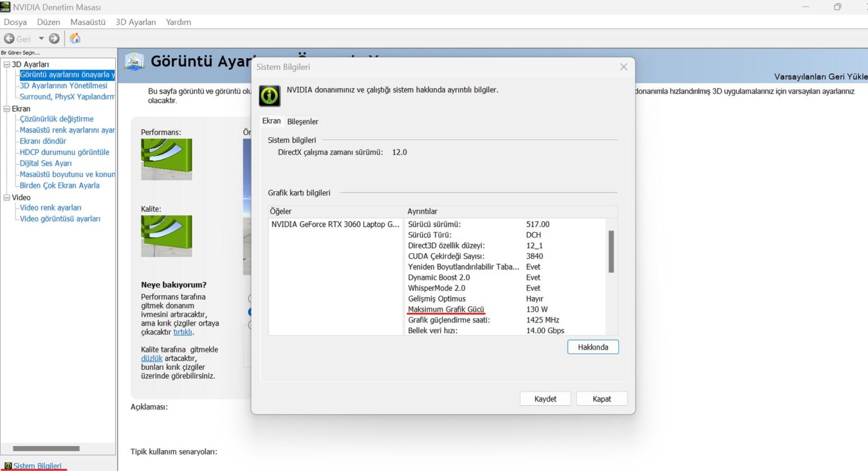This screenshot has width=868, height=471.
Task: Click the NVIDIA icon in the title bar
Action: (6, 7)
